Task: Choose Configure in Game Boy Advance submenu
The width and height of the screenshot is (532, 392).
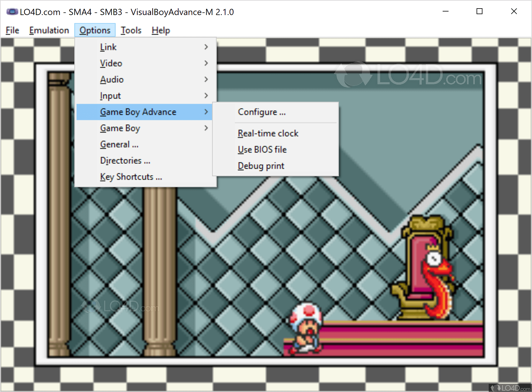Action: pos(275,112)
